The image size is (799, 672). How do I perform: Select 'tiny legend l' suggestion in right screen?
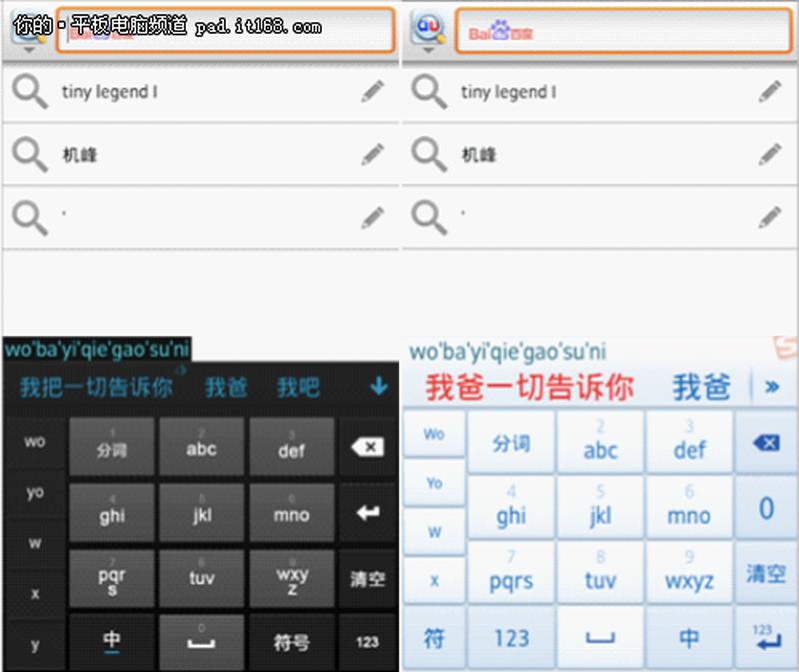click(x=508, y=92)
